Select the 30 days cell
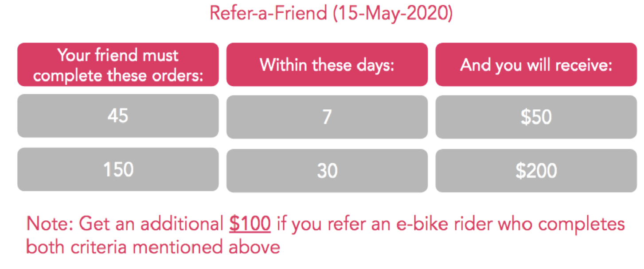644x269 pixels. (x=327, y=171)
